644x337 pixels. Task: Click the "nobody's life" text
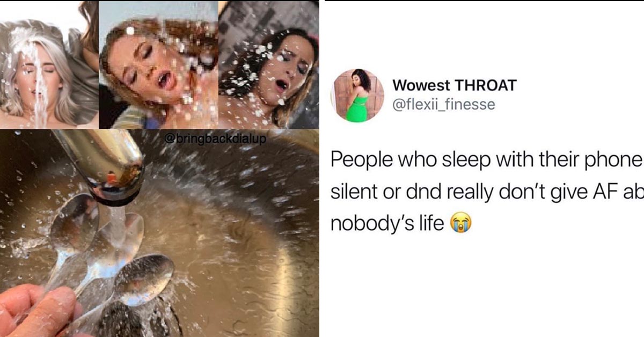[387, 222]
